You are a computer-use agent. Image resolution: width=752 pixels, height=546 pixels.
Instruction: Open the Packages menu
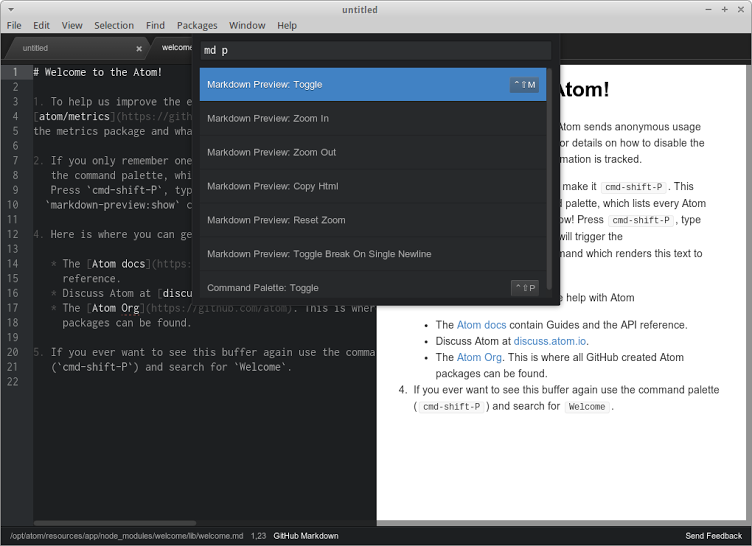coord(197,25)
